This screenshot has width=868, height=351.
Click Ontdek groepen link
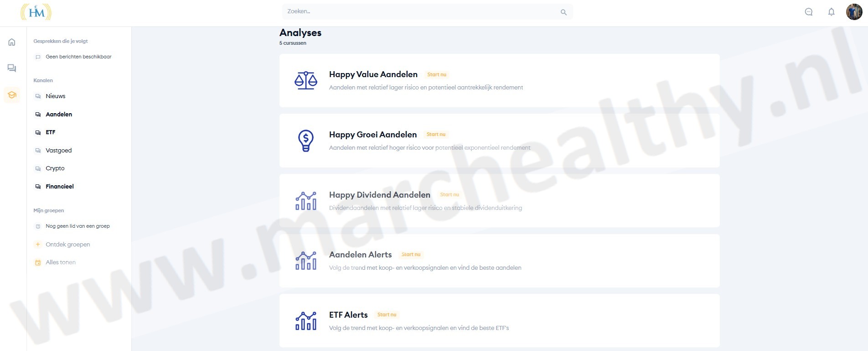[x=67, y=245]
